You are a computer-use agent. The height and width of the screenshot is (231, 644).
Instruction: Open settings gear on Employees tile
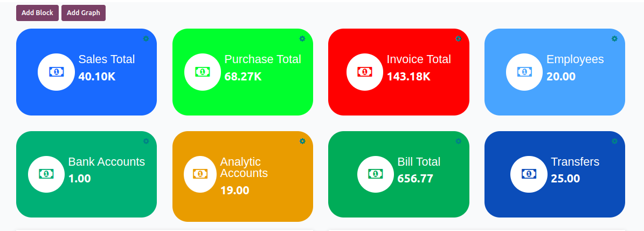(614, 39)
